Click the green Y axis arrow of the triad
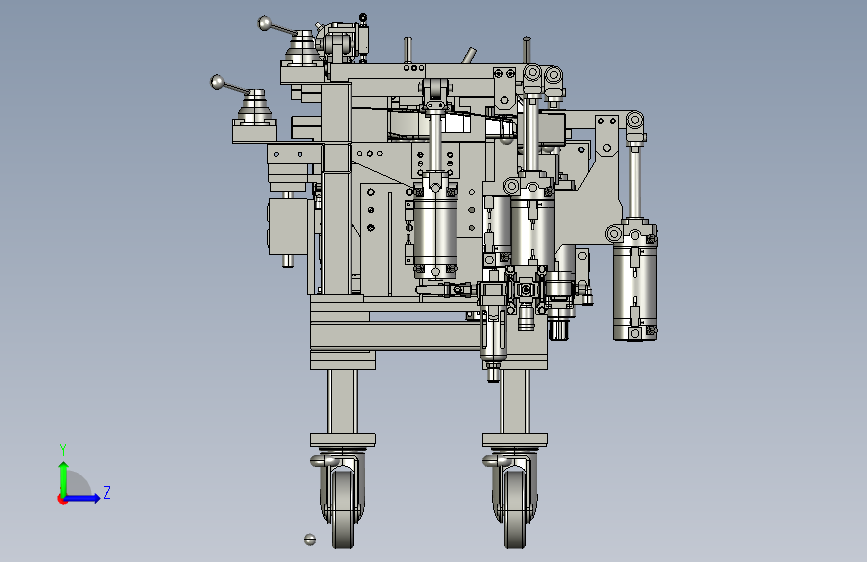867x562 pixels. tap(63, 478)
